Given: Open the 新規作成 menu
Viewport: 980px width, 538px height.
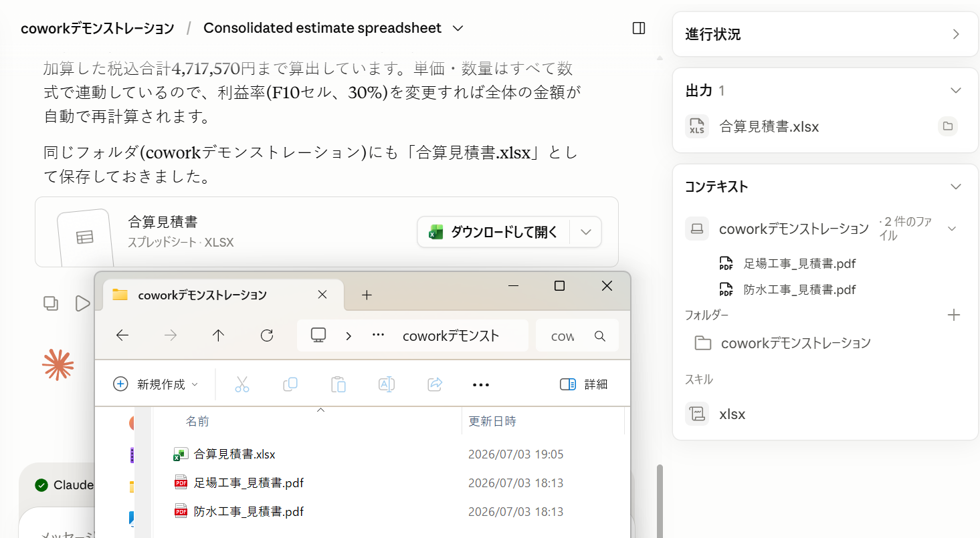Looking at the screenshot, I should [x=156, y=384].
